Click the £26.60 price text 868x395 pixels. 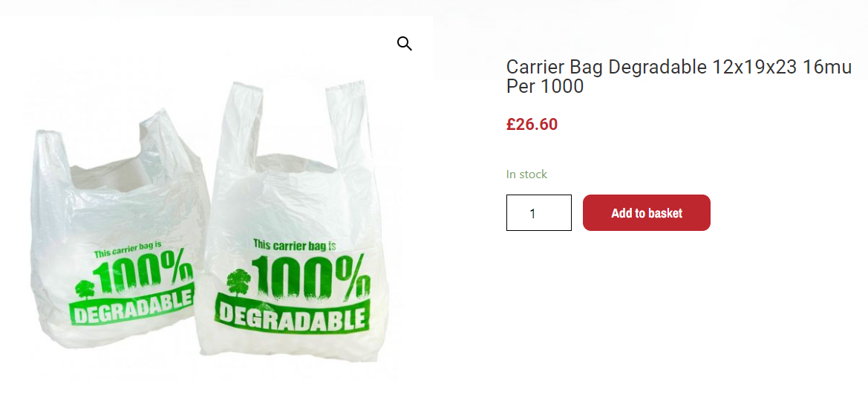tap(532, 125)
